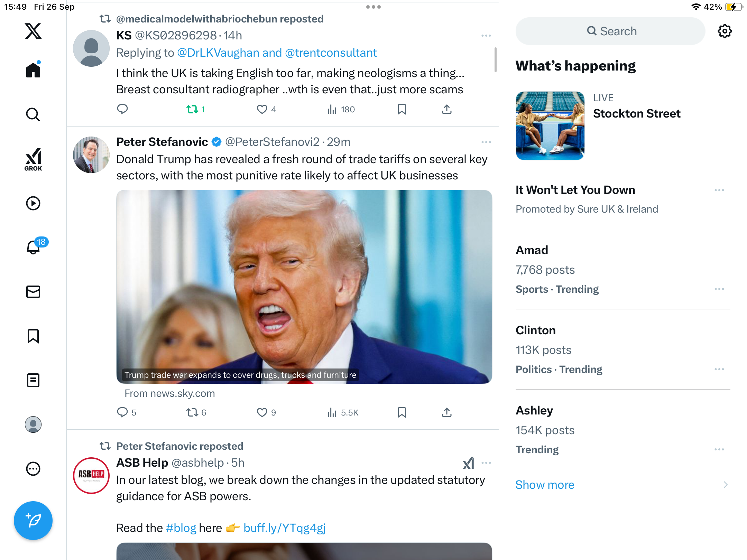Image resolution: width=747 pixels, height=560 pixels.
Task: Go to the Home feed
Action: [x=33, y=71]
